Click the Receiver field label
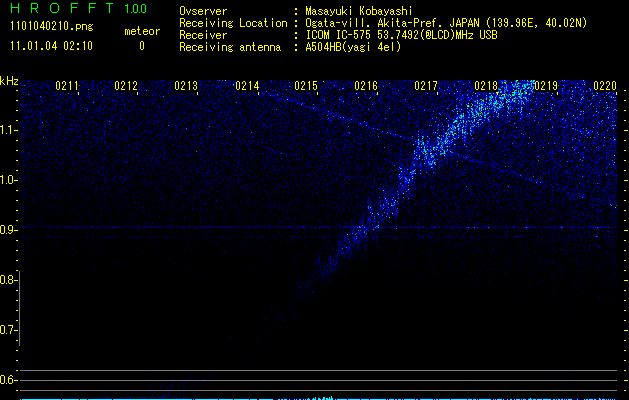The image size is (629, 400). pyautogui.click(x=203, y=35)
